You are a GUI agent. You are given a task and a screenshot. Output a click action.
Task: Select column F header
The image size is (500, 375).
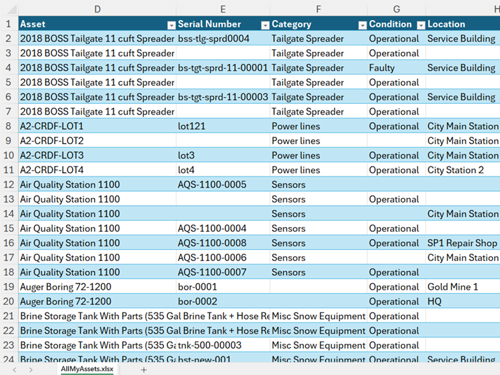[x=318, y=9]
